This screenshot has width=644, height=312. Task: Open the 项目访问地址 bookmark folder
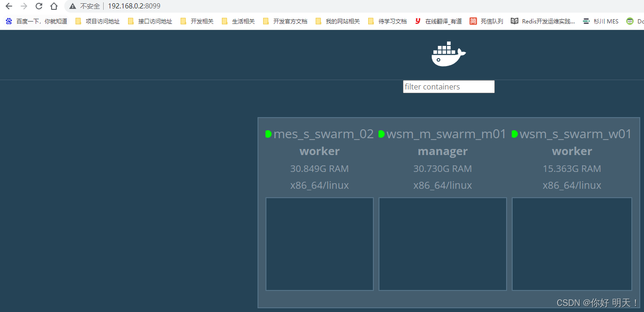[x=98, y=21]
